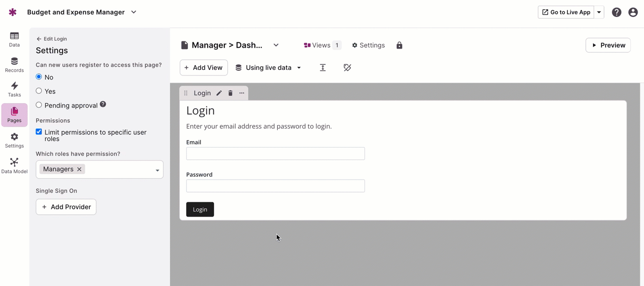Click the vertical spacing adjustment icon in toolbar
The image size is (644, 286).
pyautogui.click(x=323, y=68)
